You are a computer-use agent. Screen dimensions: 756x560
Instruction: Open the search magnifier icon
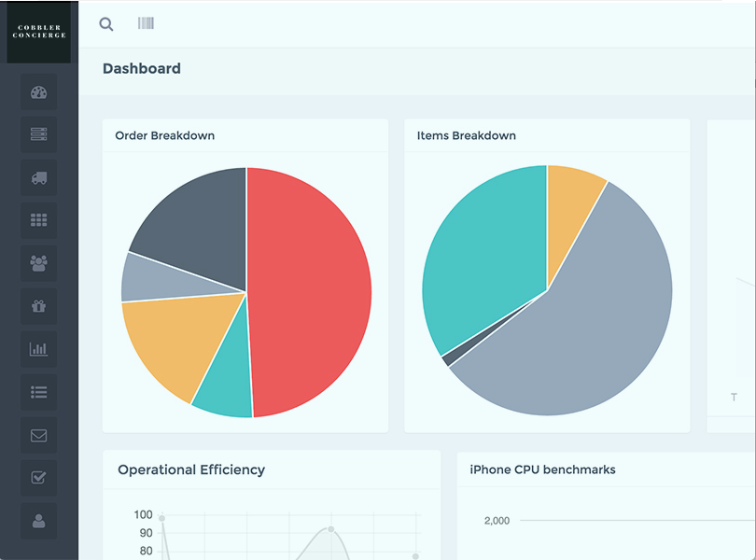[x=106, y=24]
